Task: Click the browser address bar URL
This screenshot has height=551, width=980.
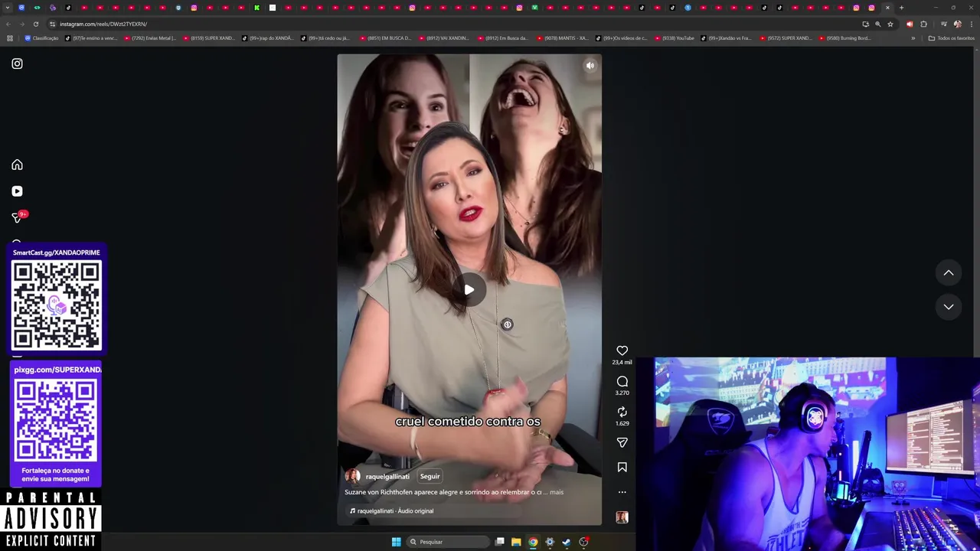Action: (103, 24)
